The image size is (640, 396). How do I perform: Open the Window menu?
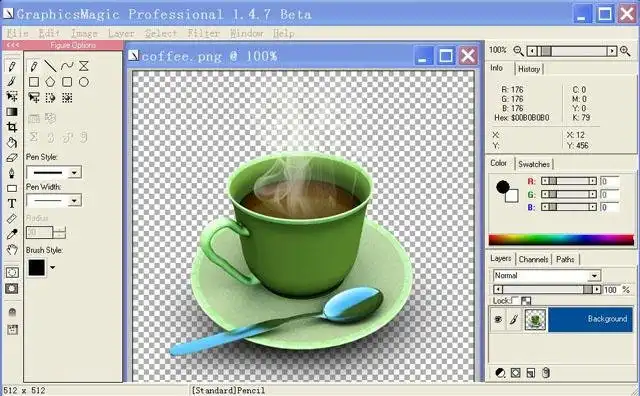[247, 33]
